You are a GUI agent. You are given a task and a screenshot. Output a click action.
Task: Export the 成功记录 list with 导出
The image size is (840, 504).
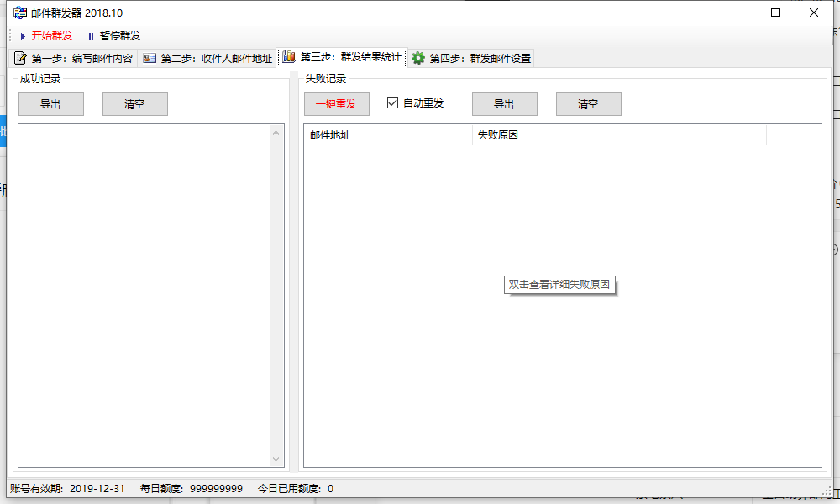[x=51, y=104]
